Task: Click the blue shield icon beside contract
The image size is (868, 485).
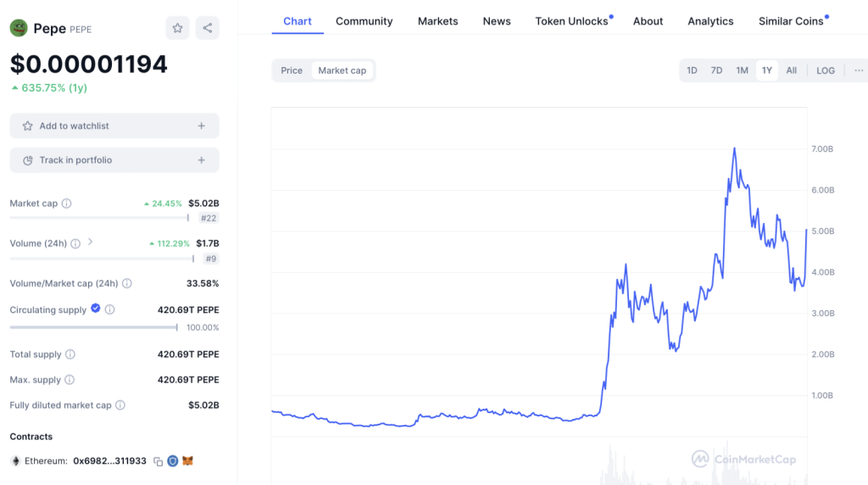Action: tap(173, 460)
